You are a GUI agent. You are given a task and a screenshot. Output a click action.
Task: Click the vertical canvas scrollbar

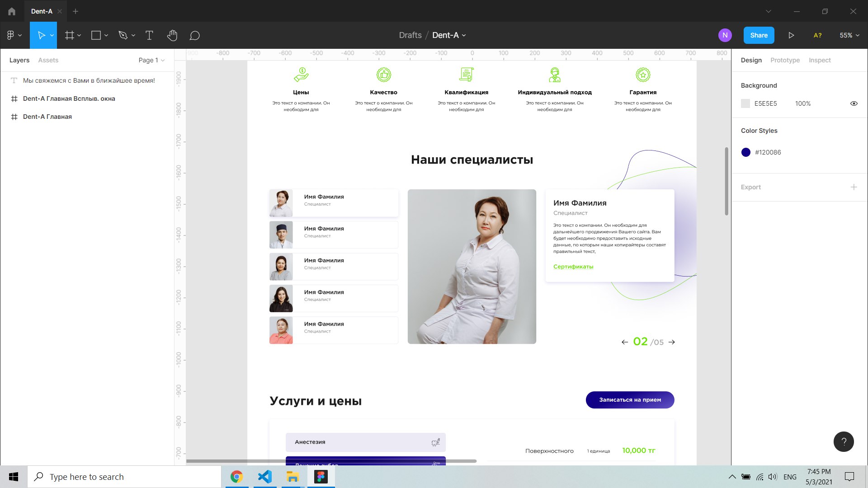726,181
